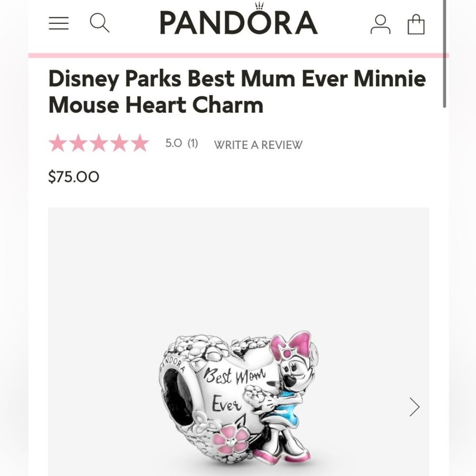Click the $75.00 price text
Image resolution: width=476 pixels, height=476 pixels.
[x=74, y=177]
